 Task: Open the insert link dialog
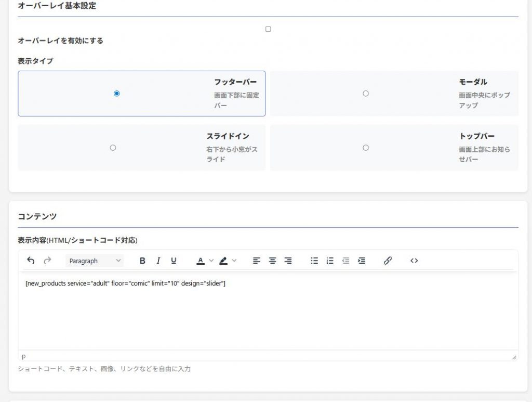click(388, 261)
